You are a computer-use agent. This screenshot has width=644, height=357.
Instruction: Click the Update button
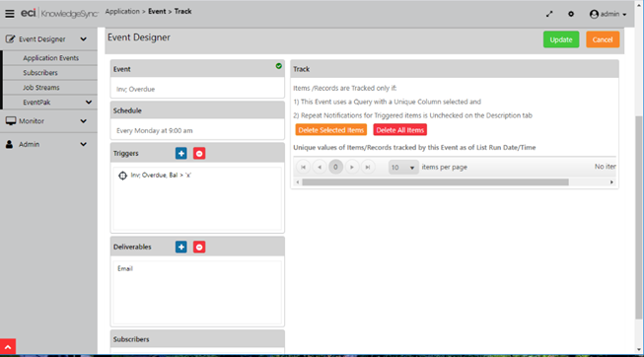[561, 39]
